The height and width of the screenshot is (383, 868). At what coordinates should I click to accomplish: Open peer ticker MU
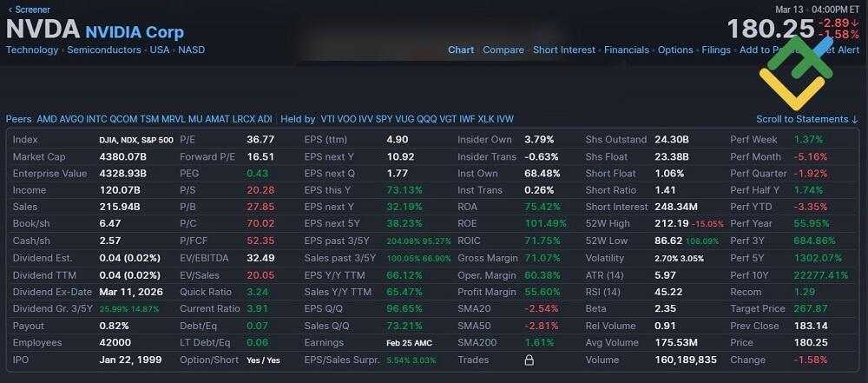195,119
